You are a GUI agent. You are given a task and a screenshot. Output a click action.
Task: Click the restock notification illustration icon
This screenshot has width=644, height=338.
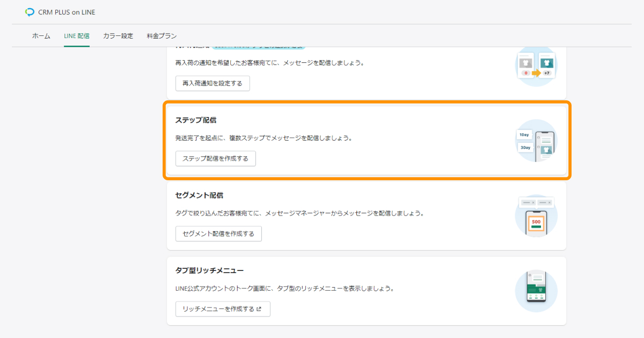pos(536,67)
